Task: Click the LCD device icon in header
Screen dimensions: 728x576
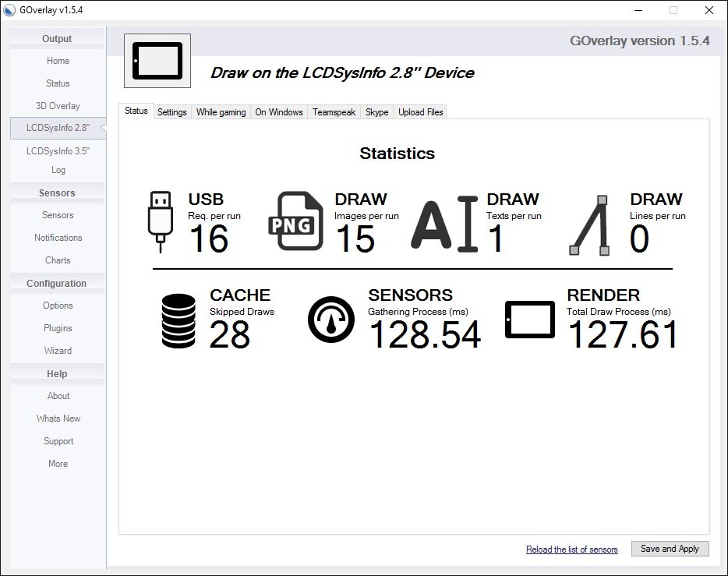Action: [x=157, y=61]
